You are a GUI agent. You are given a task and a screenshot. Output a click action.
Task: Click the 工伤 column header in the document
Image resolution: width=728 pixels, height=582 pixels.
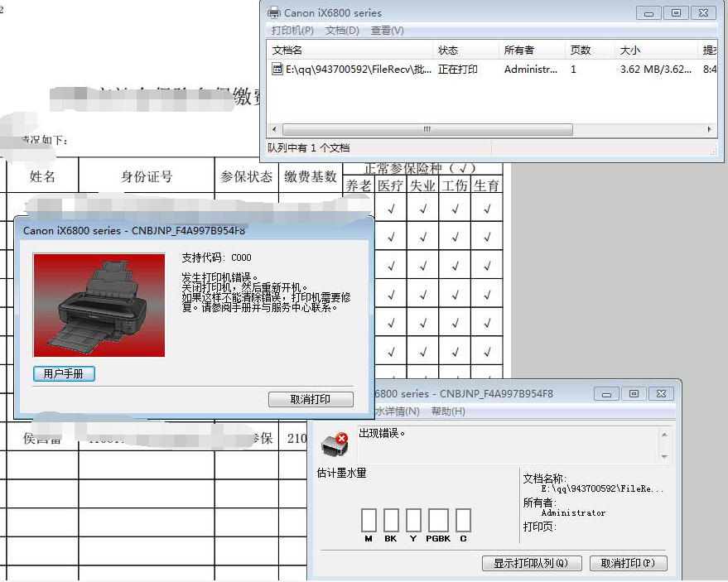point(455,185)
